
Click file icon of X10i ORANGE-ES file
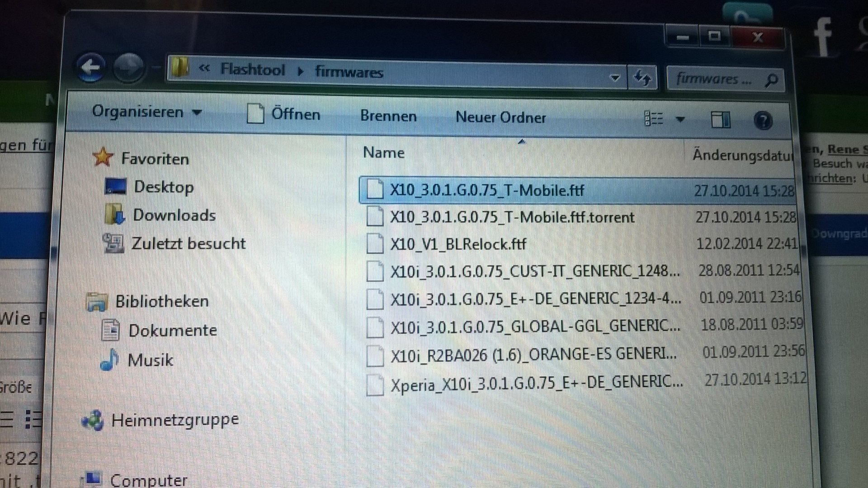tap(375, 355)
